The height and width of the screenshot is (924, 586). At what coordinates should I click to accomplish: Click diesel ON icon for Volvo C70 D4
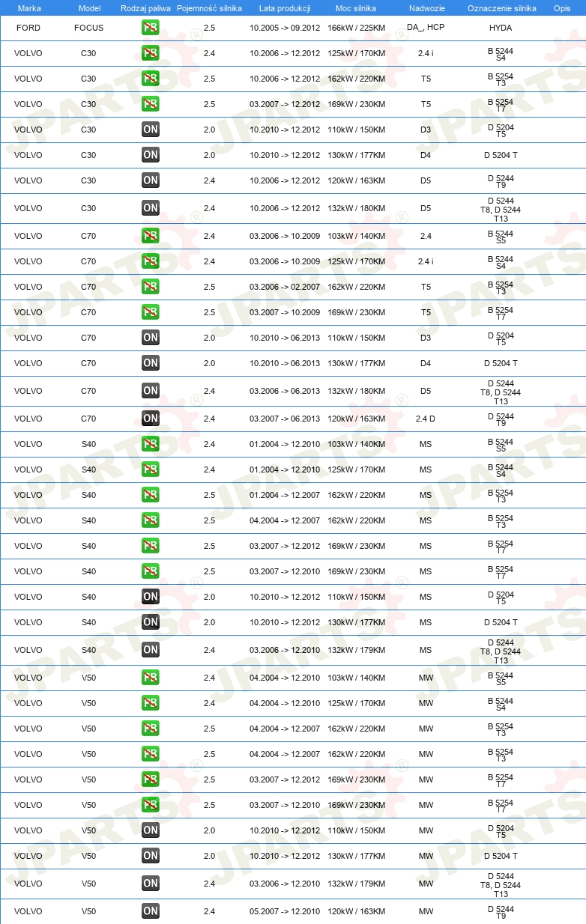click(x=151, y=363)
